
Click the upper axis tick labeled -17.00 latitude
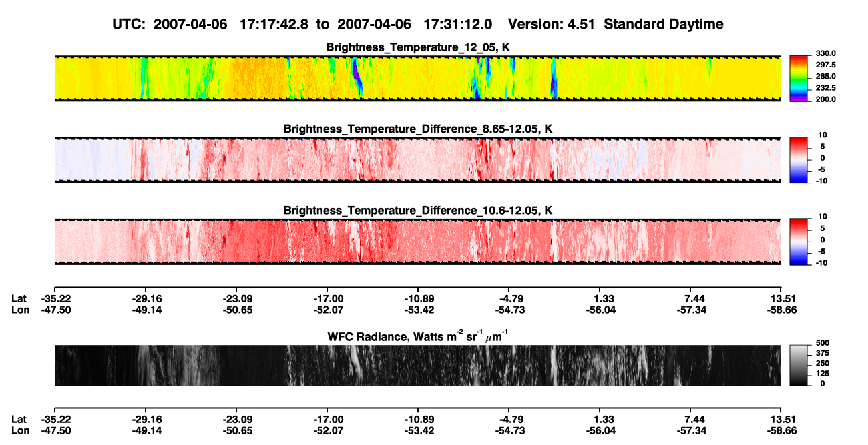pyautogui.click(x=327, y=299)
